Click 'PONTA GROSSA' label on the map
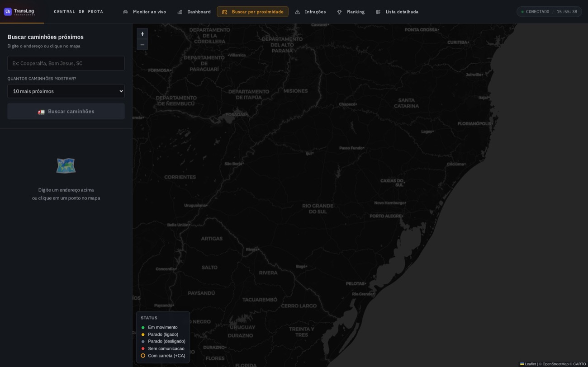 [x=421, y=30]
